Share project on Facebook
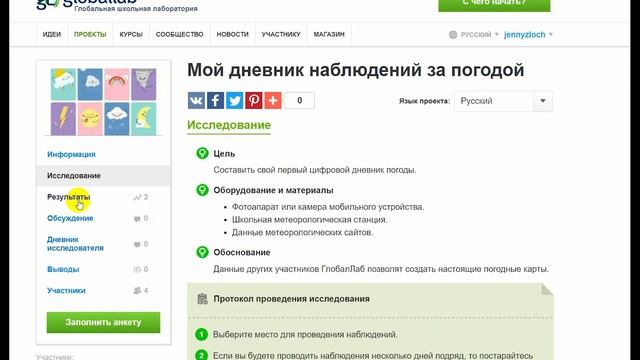640x360 pixels. 216,100
